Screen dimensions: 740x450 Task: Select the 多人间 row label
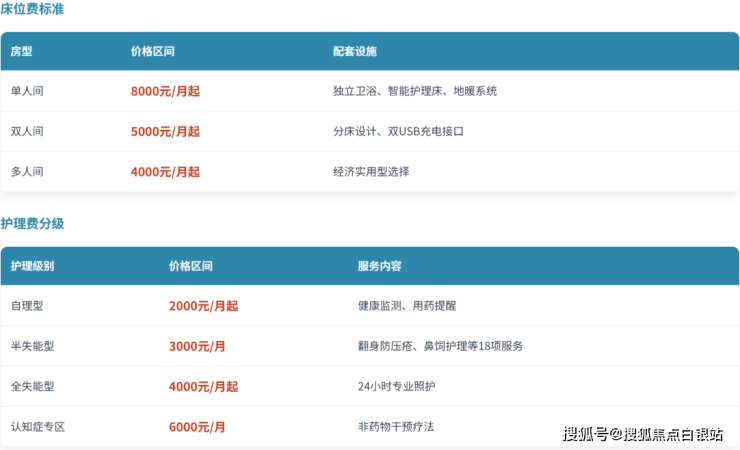point(27,172)
